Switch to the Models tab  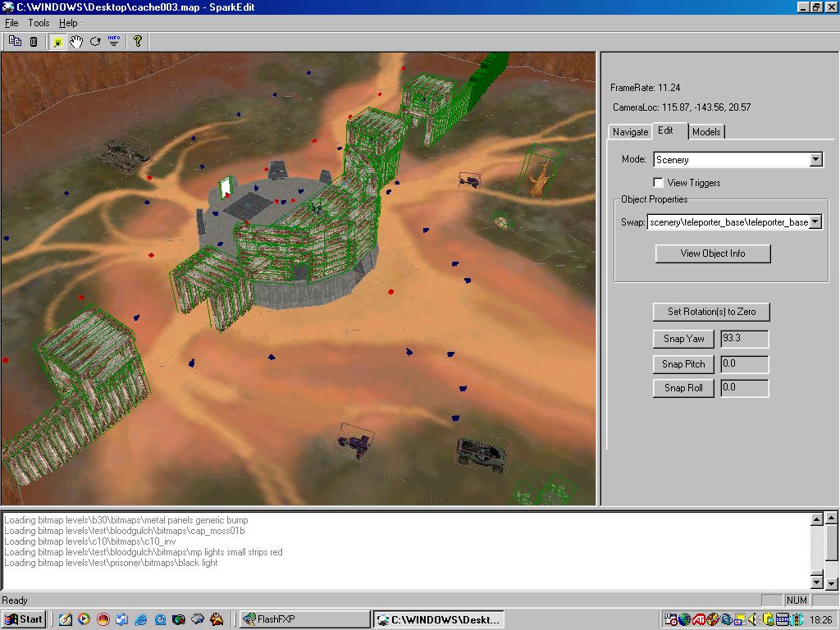pos(706,132)
